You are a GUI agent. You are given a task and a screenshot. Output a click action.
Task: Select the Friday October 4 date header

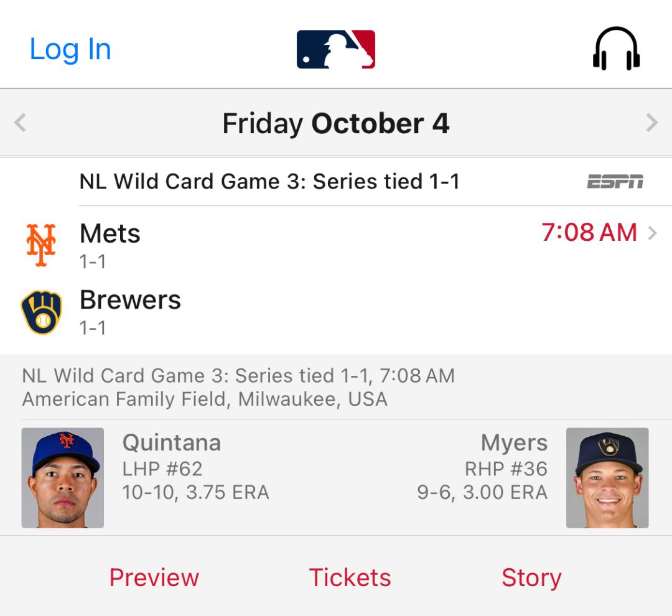(336, 123)
